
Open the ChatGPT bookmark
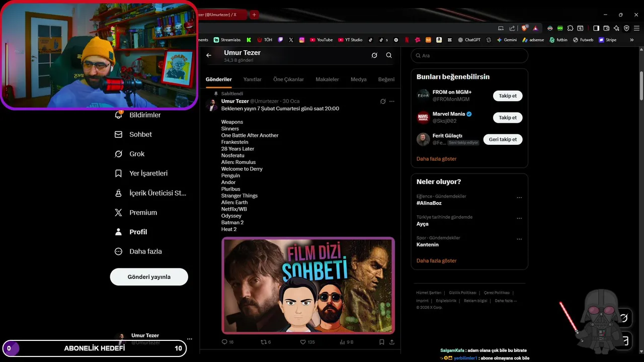tap(469, 40)
